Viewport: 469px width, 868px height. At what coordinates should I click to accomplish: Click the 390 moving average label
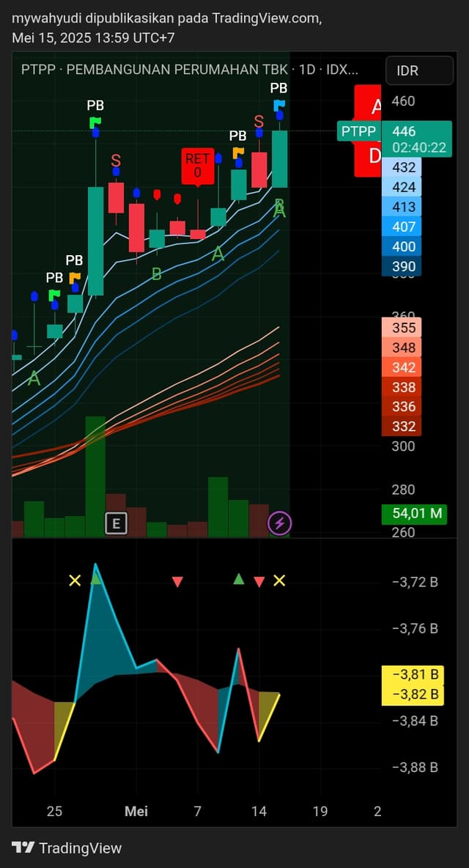(402, 266)
